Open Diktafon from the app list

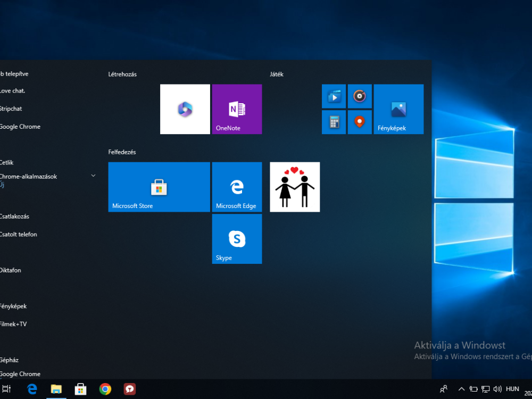[11, 270]
